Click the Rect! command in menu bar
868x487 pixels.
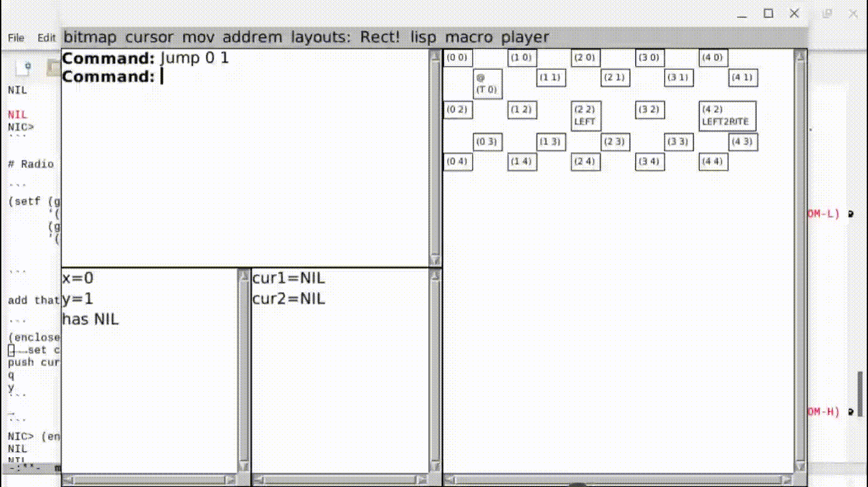point(381,37)
